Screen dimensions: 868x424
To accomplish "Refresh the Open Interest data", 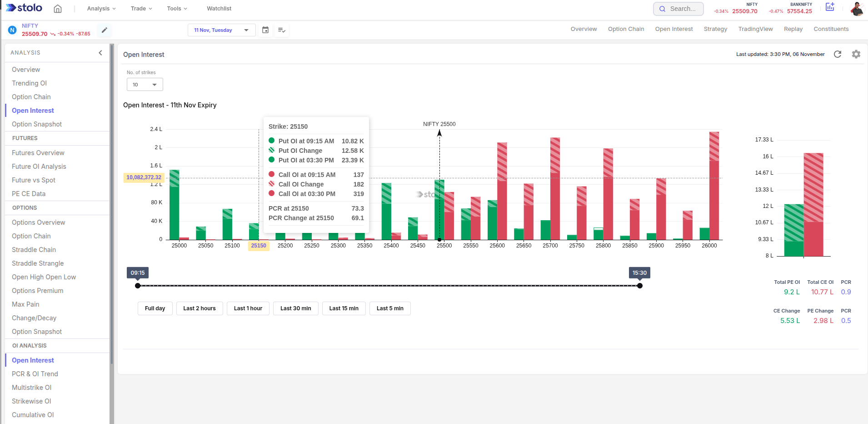I will (838, 54).
